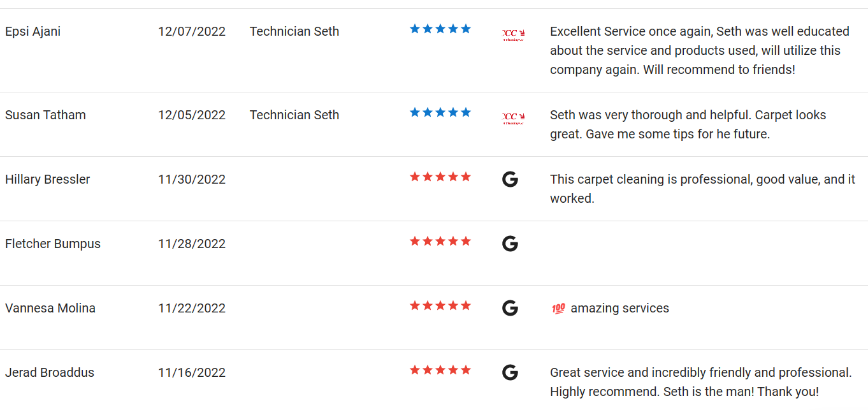Click the Google icon on Hillary Bressler's review
Image resolution: width=868 pixels, height=410 pixels.
510,179
